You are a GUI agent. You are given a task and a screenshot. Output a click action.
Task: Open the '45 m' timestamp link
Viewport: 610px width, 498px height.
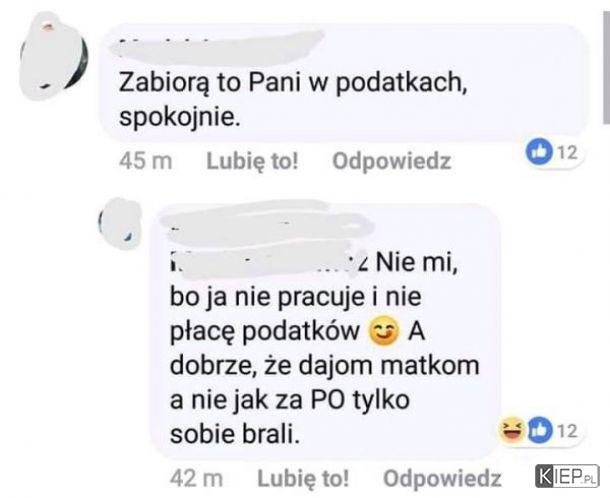[x=145, y=161]
